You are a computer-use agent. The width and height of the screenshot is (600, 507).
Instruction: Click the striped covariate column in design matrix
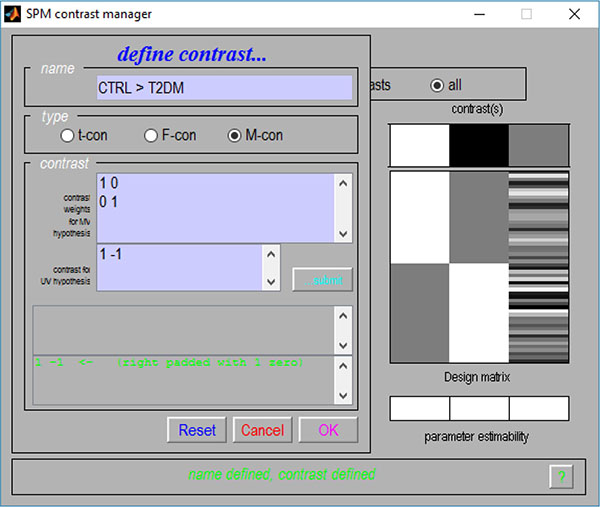(x=539, y=267)
